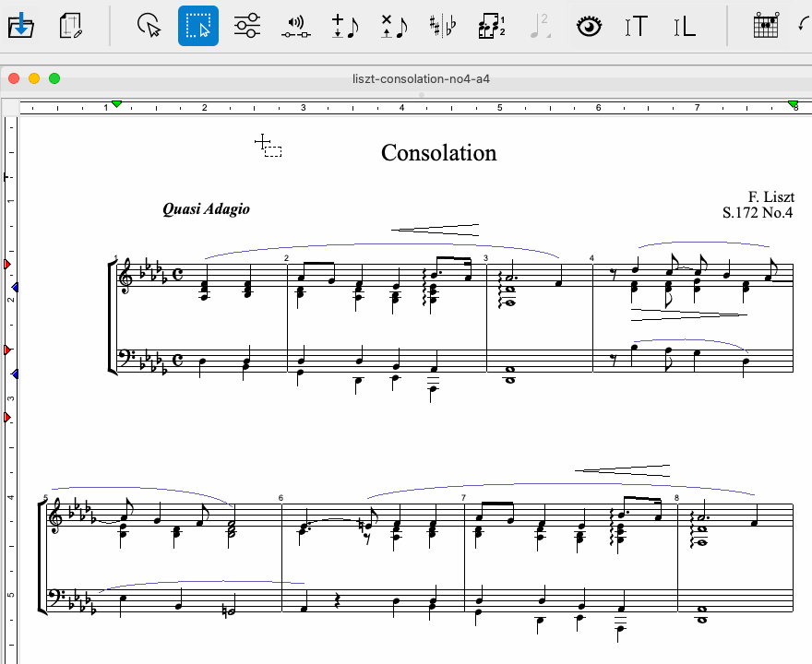Select the hairpin below measure 4 treble staff
Screen dimensions: 812x664
[688, 314]
